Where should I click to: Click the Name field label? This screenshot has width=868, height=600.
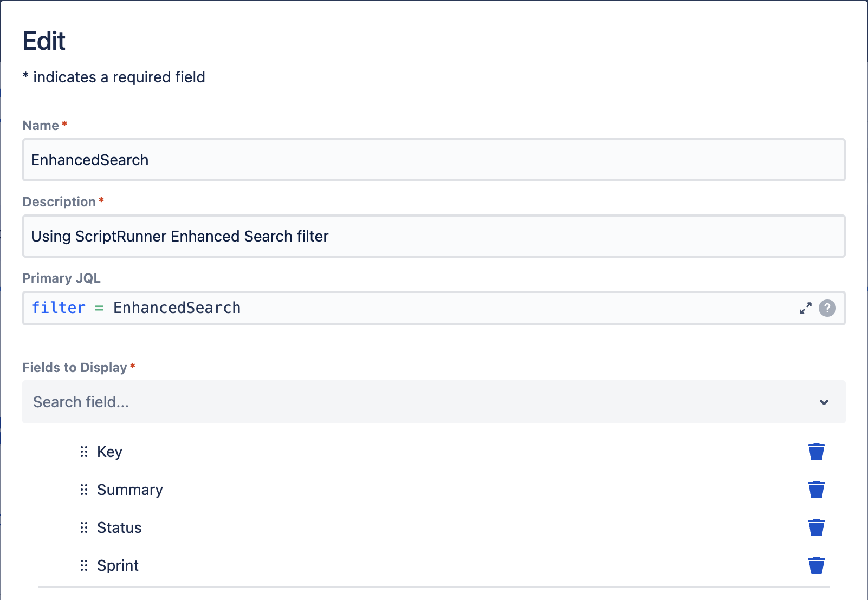[x=41, y=126]
